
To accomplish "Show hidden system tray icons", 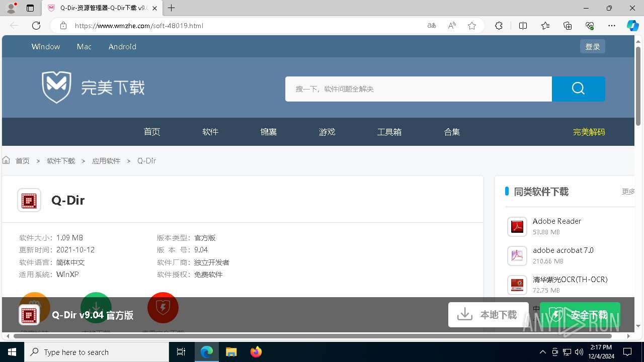I will [x=542, y=352].
